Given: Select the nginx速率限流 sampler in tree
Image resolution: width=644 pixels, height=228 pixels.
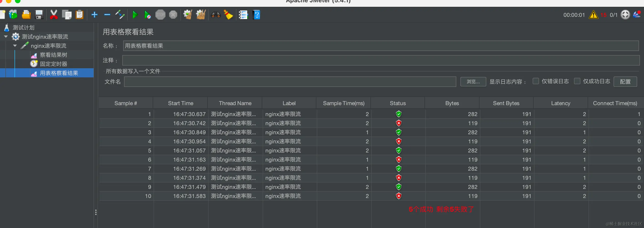Looking at the screenshot, I should click(48, 46).
